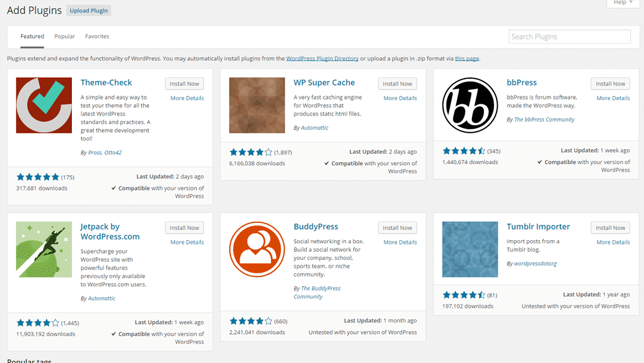The image size is (644, 363).
Task: Install the Theme-Check plugin now
Action: 184,84
